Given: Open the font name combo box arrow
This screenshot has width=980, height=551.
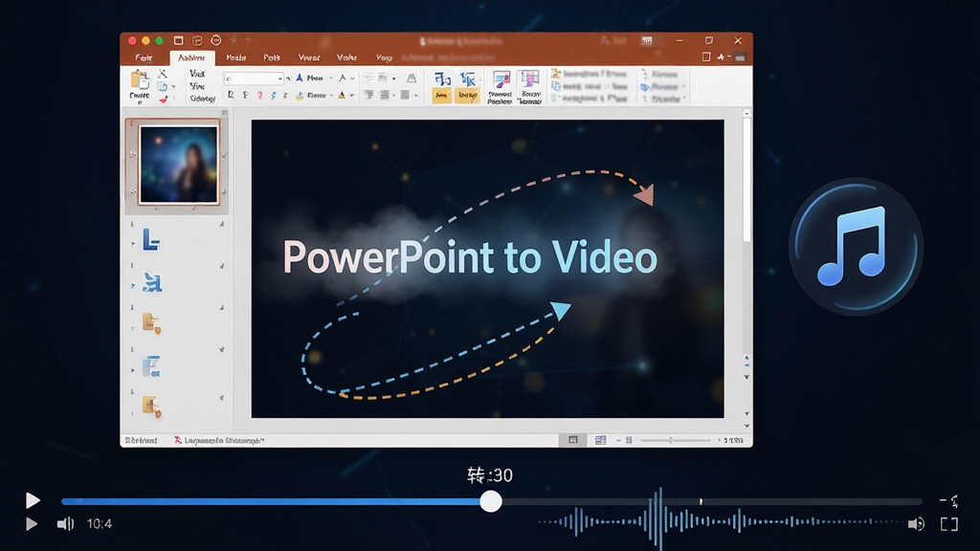Looking at the screenshot, I should [280, 78].
